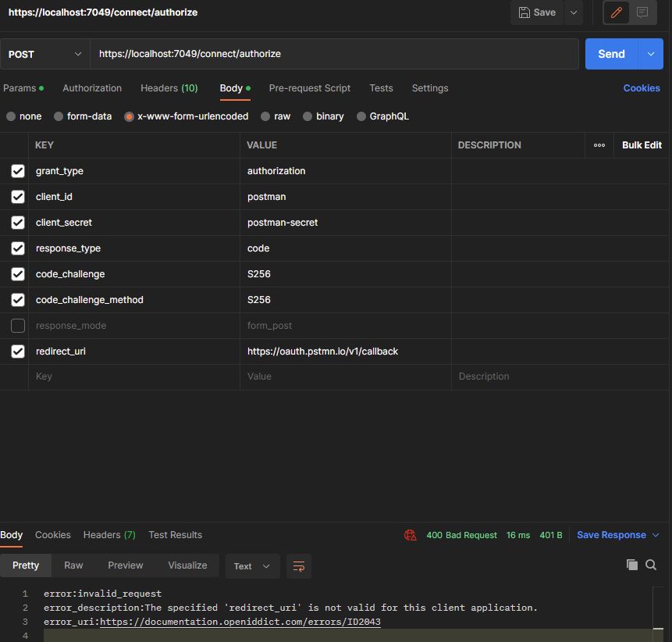The image size is (672, 642).
Task: Toggle the line wrap icon
Action: click(299, 566)
